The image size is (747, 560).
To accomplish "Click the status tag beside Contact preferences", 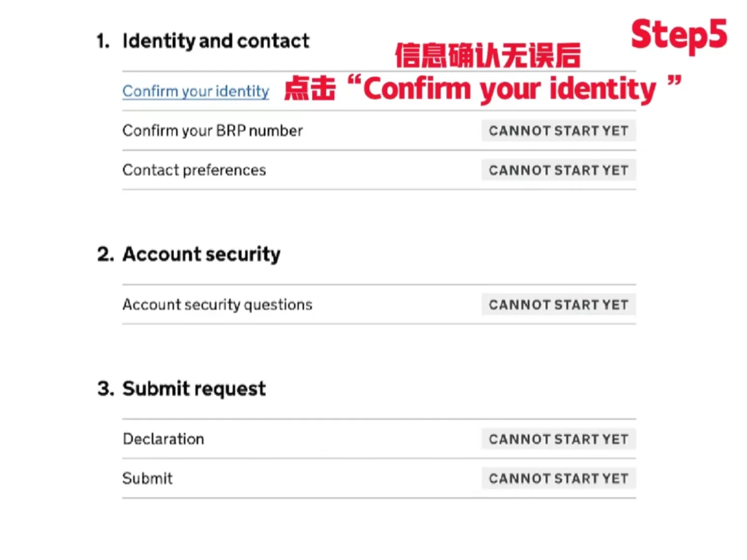I will click(559, 170).
